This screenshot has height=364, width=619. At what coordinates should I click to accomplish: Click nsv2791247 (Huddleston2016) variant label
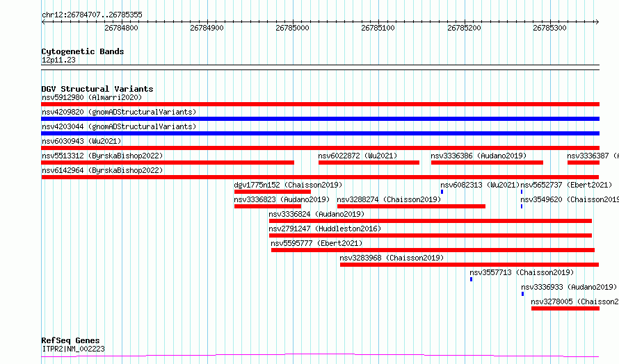[325, 229]
